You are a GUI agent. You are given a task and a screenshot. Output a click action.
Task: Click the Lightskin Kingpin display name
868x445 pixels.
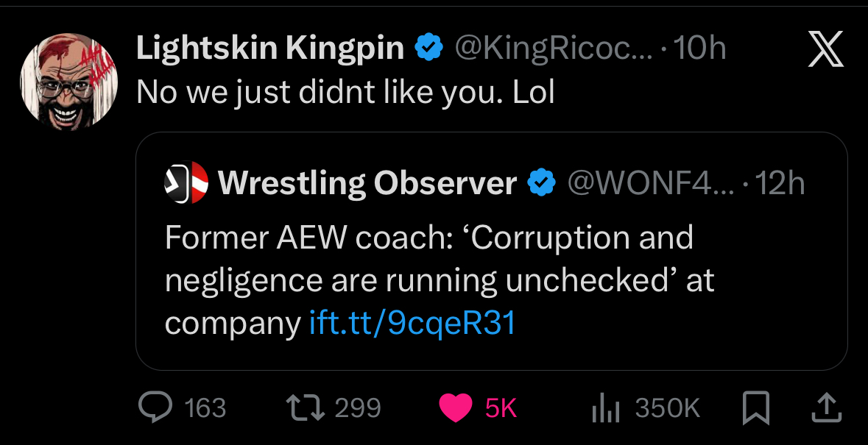coord(270,49)
